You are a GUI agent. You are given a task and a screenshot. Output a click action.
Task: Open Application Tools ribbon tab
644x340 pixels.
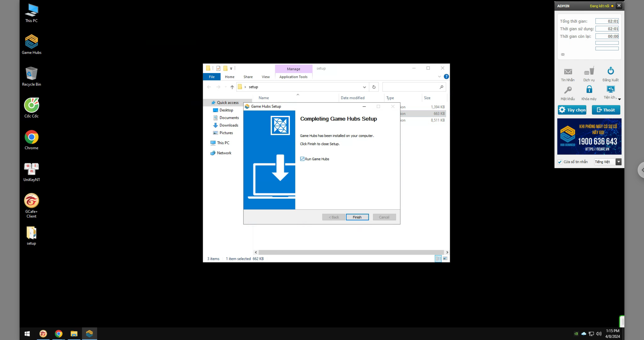click(293, 77)
